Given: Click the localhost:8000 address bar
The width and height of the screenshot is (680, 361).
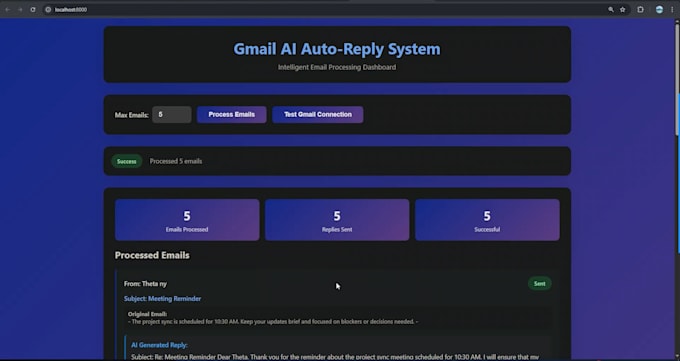Looking at the screenshot, I should (x=325, y=10).
